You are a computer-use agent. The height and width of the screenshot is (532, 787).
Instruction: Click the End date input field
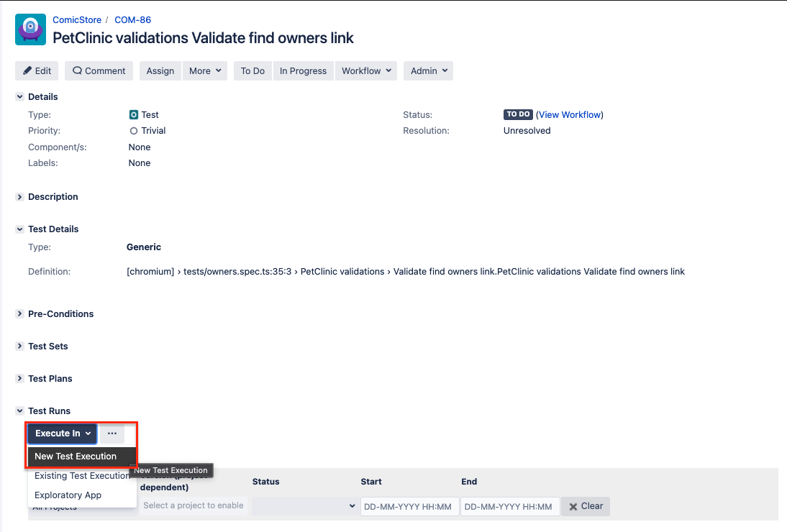[510, 506]
